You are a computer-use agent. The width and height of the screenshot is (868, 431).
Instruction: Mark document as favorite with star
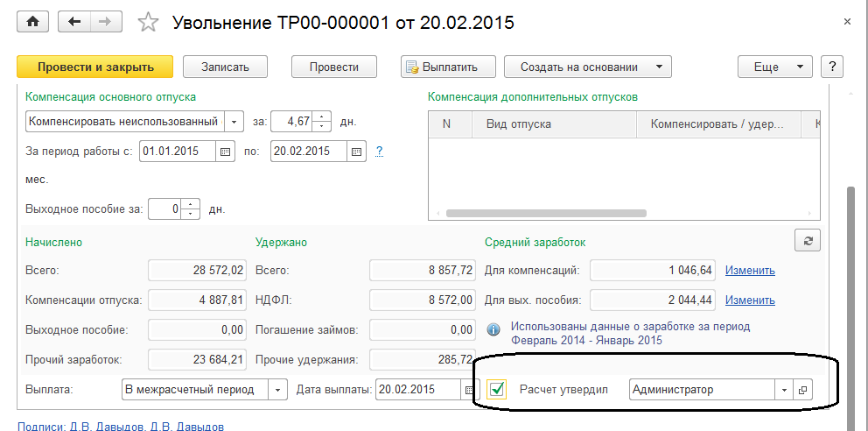pyautogui.click(x=149, y=23)
